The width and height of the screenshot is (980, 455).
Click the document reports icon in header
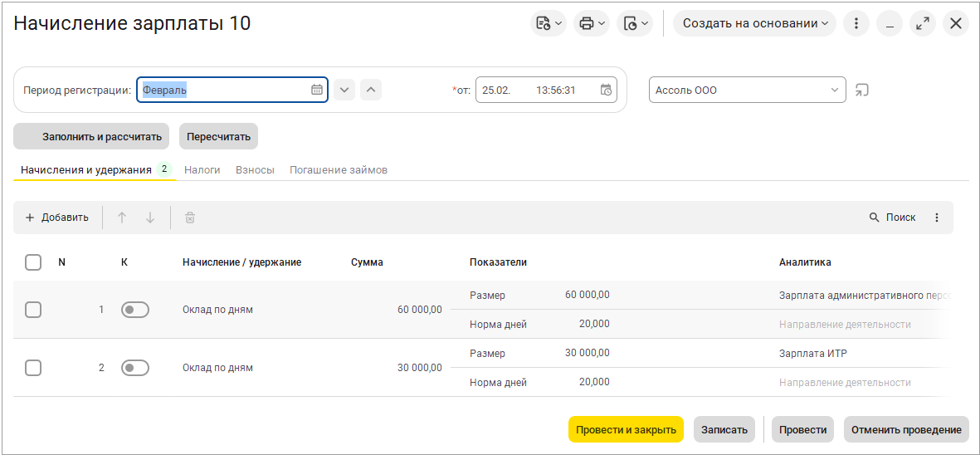click(548, 23)
